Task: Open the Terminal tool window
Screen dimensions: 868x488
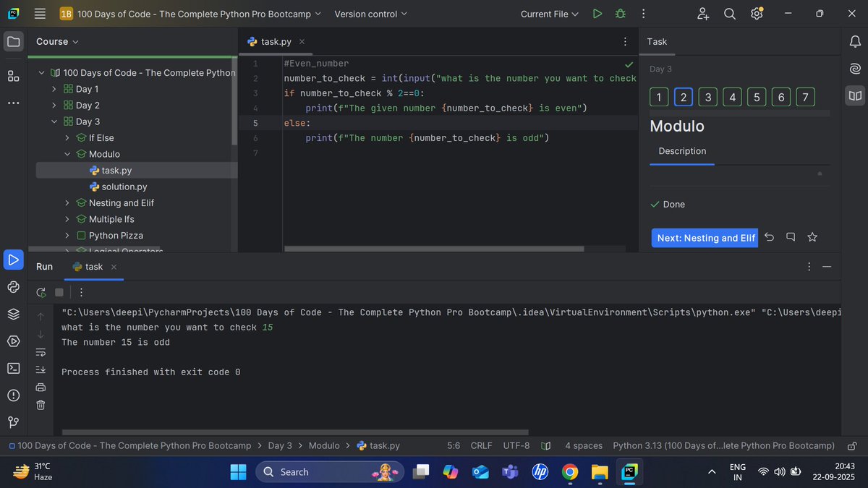Action: click(x=13, y=368)
